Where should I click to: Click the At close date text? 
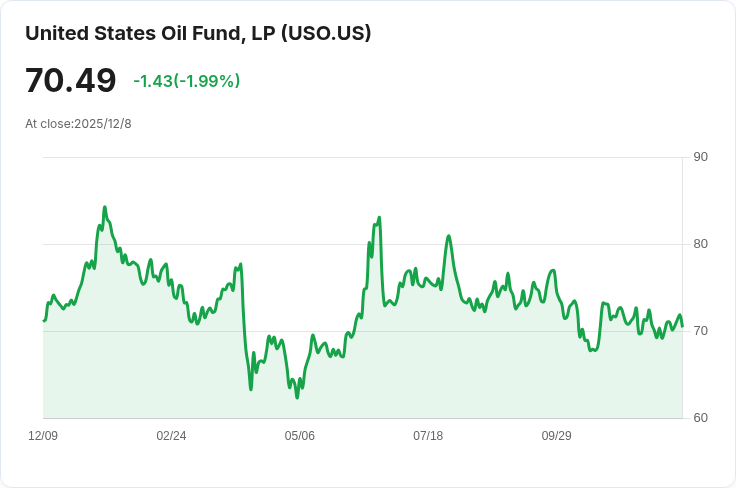pos(78,124)
